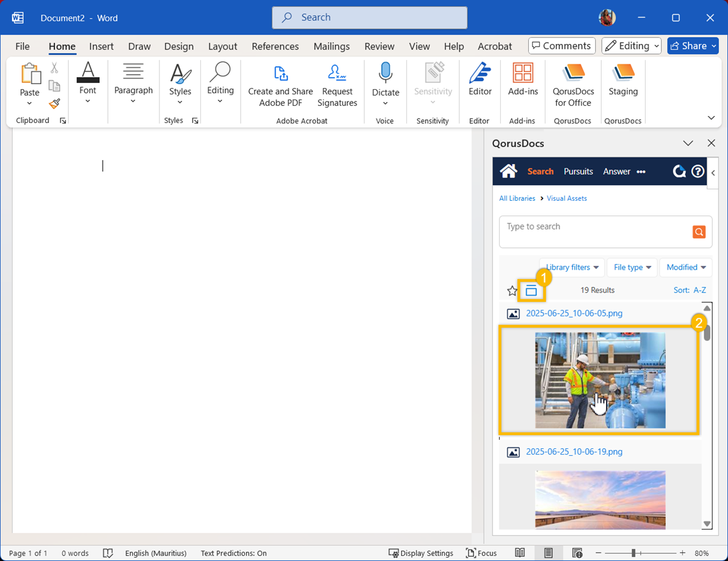Open the Editing mode dropdown
The image size is (728, 561).
tap(631, 46)
